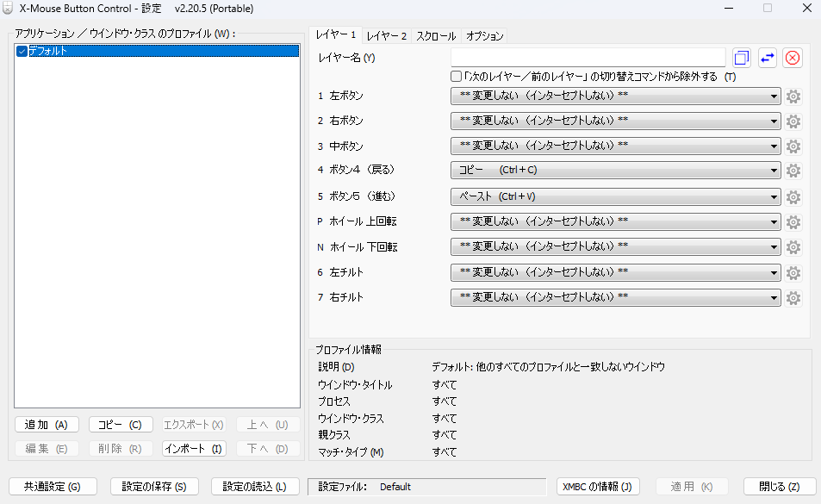The image size is (821, 504).
Task: Check 切り替えコマンドから除外する checkbox
Action: tap(456, 77)
